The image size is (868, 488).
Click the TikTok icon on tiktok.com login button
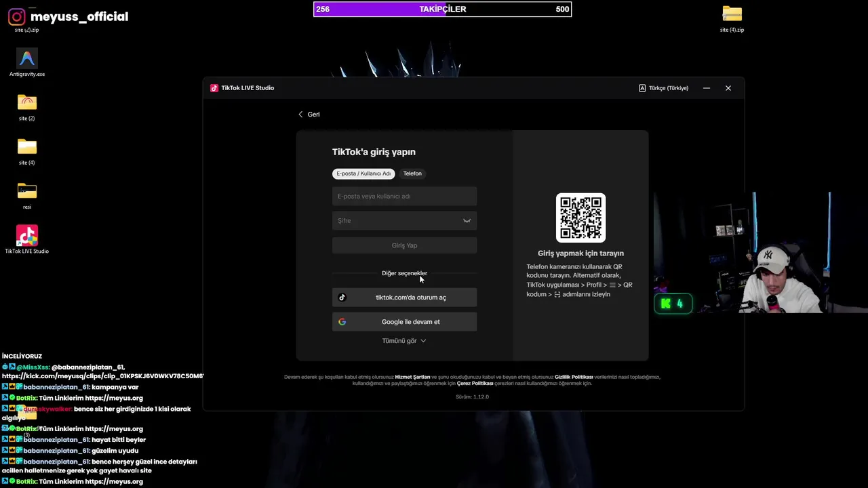(342, 298)
